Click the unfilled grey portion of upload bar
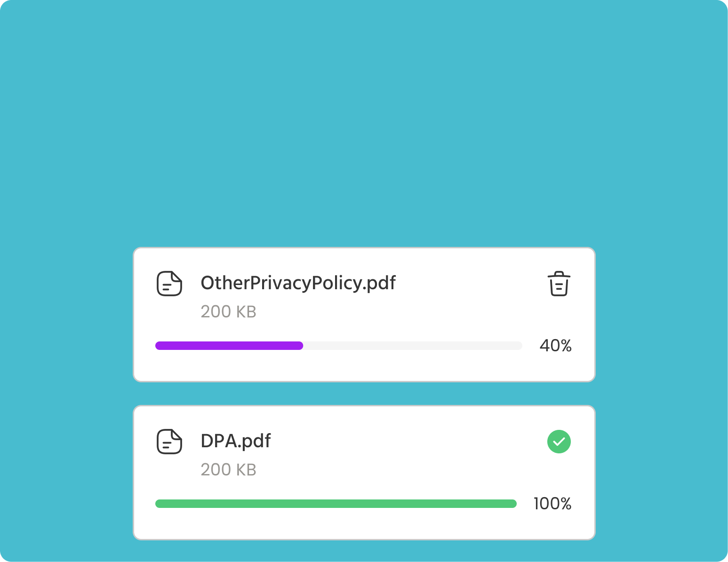The width and height of the screenshot is (728, 562). pyautogui.click(x=413, y=346)
